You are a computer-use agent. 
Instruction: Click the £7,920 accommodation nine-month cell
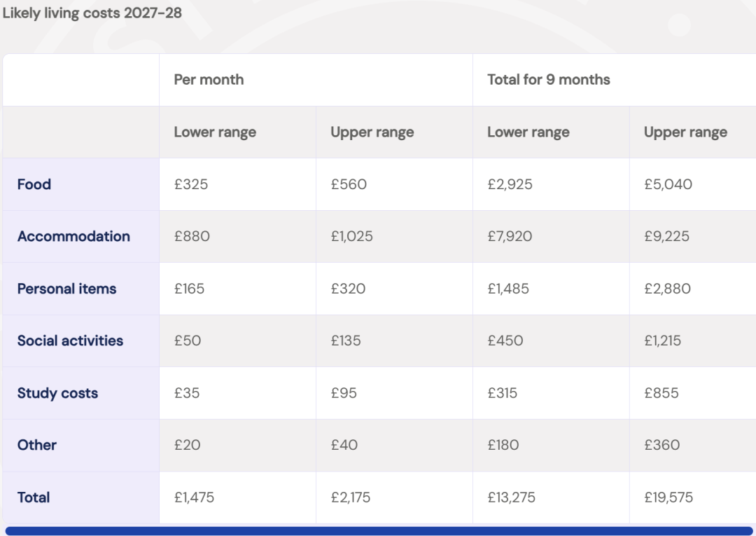(x=551, y=236)
